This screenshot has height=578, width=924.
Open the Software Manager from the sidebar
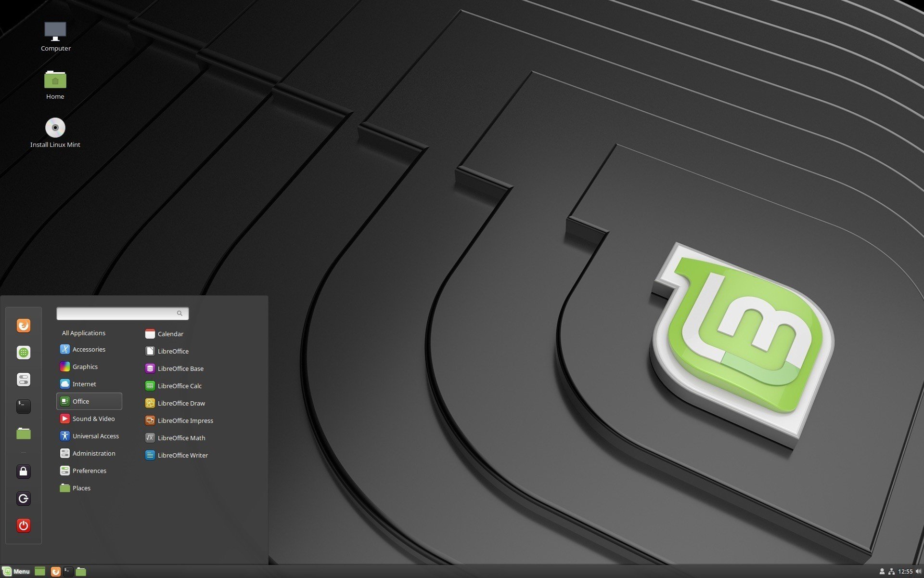point(23,352)
